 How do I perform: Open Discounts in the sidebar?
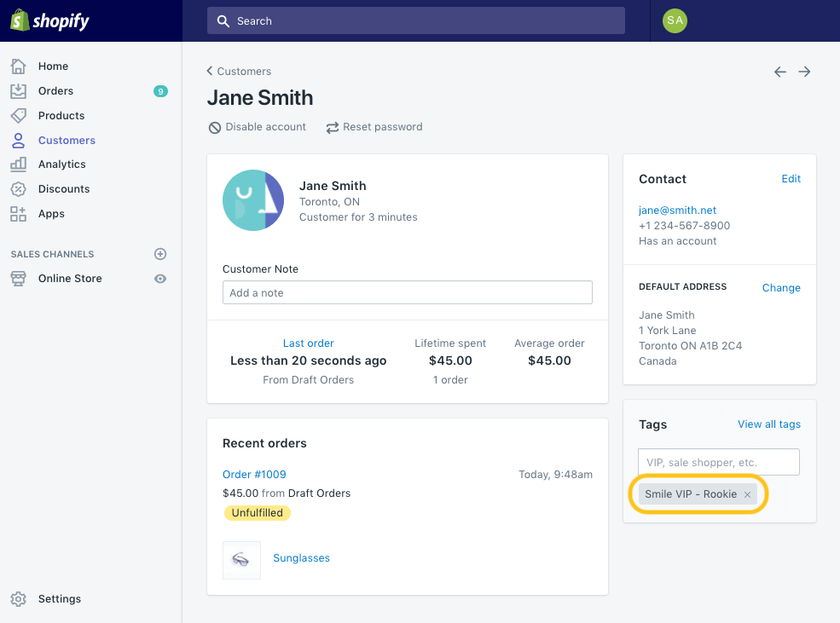(x=64, y=189)
